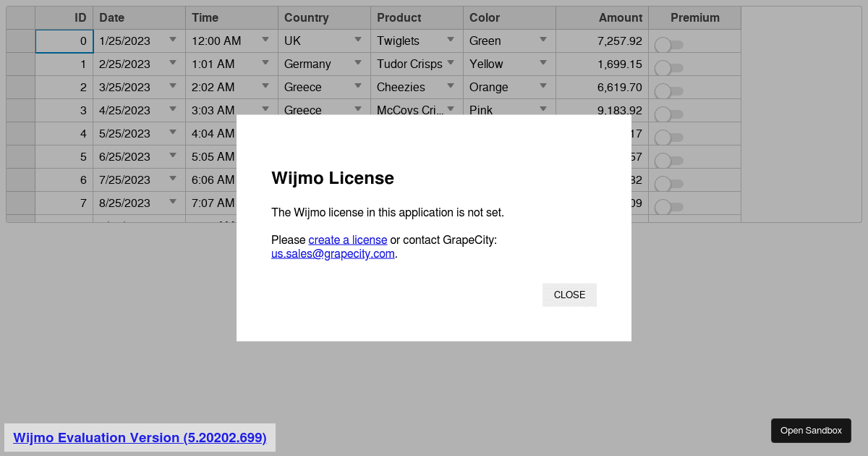Toggle Premium switch for row ID 5

pos(668,161)
